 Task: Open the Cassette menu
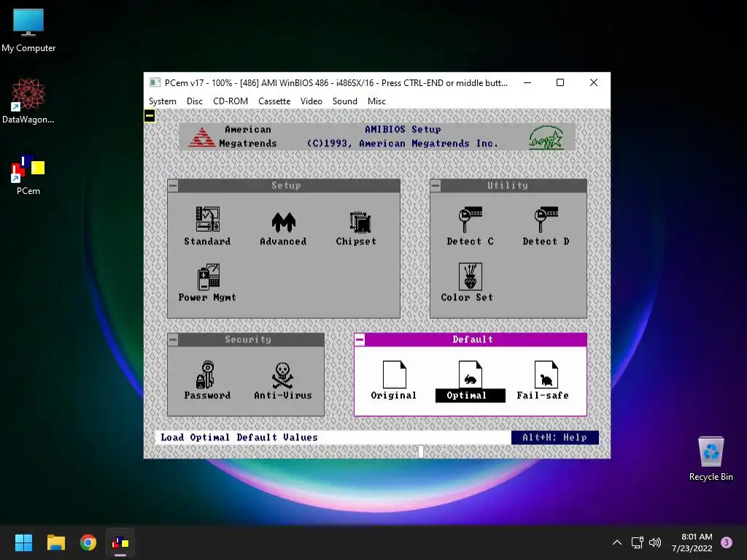tap(274, 101)
